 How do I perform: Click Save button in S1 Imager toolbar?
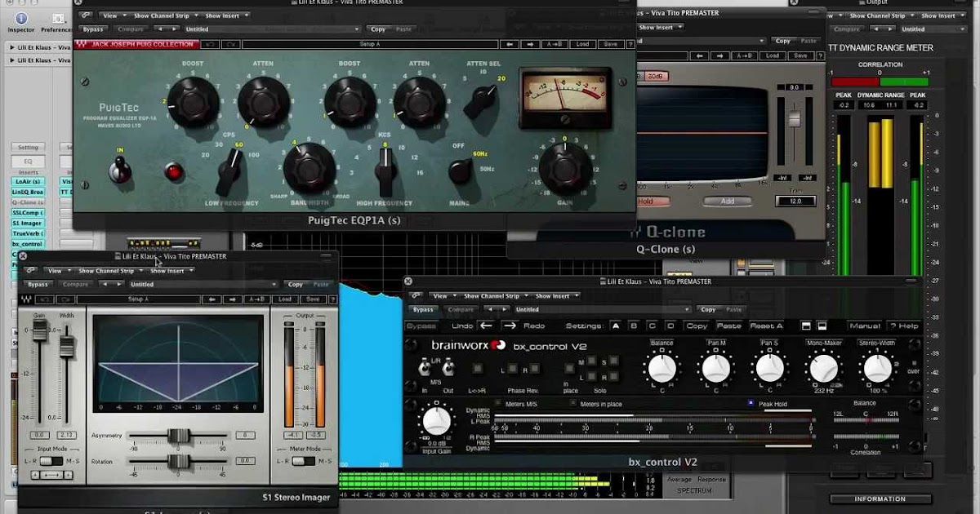311,299
